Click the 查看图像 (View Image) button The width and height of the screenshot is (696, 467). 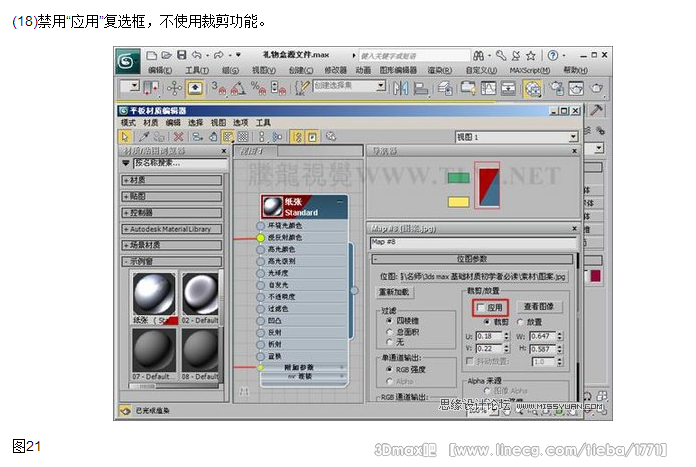point(539,307)
